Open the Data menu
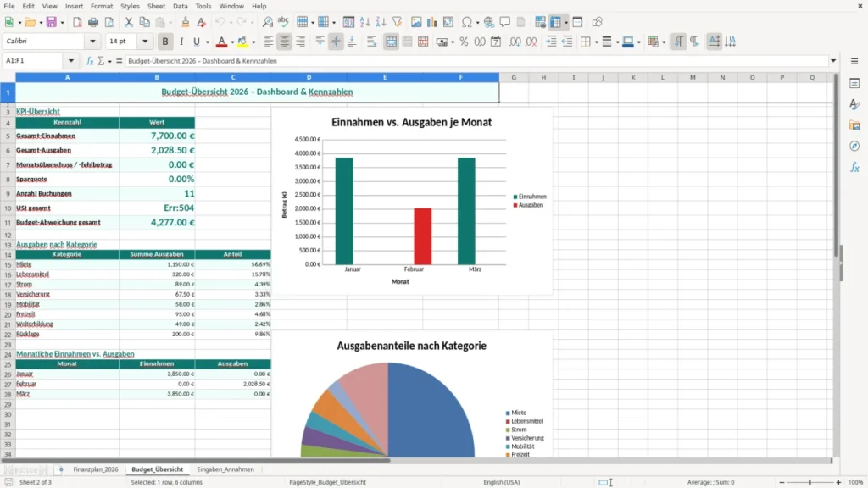868x488 pixels. pos(180,6)
